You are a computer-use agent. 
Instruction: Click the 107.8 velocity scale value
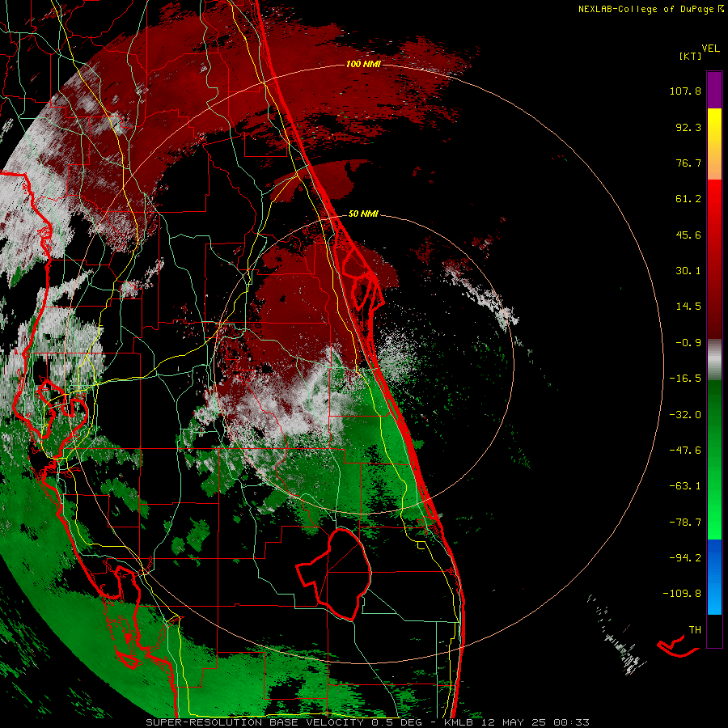coord(685,91)
